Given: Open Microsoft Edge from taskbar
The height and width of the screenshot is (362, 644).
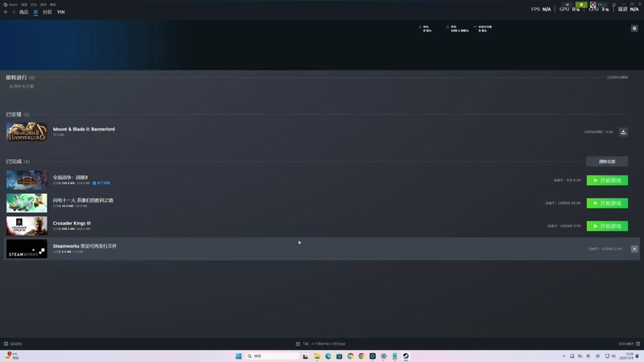Looking at the screenshot, I should pyautogui.click(x=328, y=356).
